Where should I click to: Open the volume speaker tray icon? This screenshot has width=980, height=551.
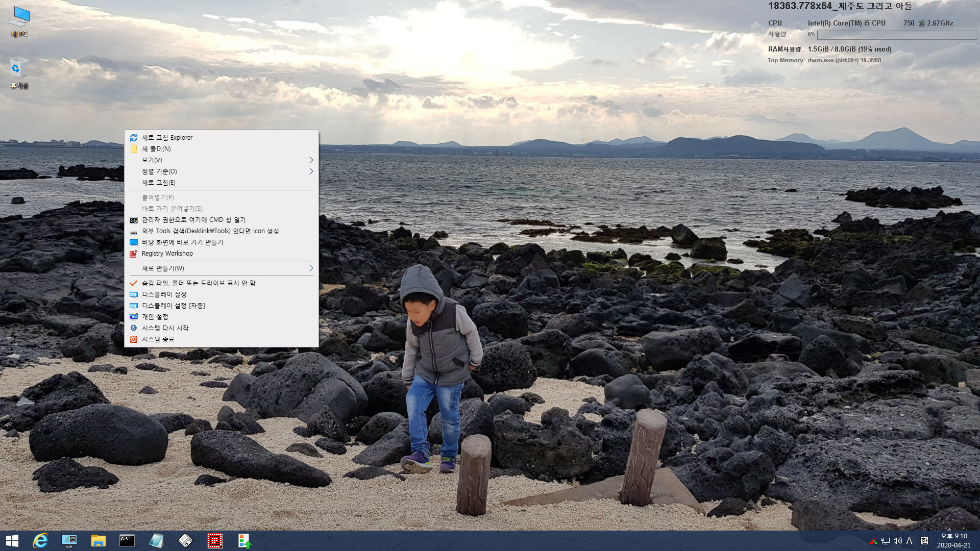[898, 541]
